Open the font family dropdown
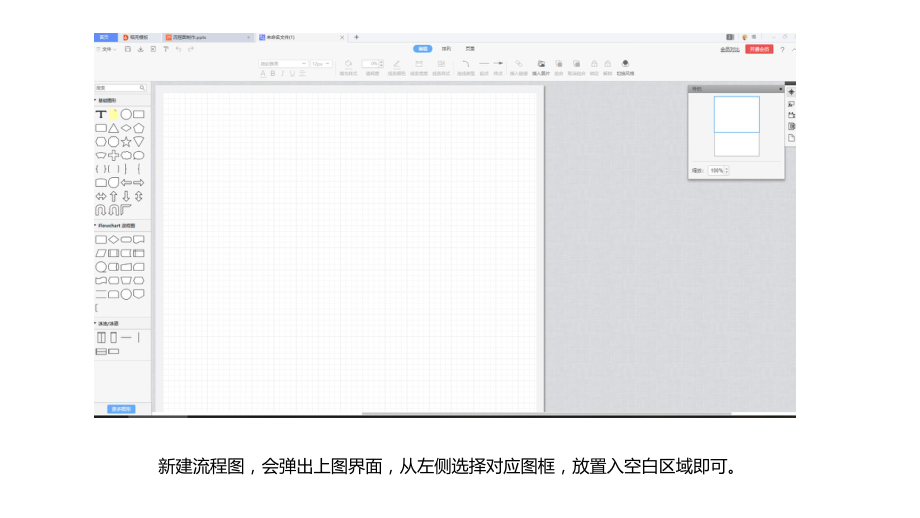The height and width of the screenshot is (518, 920). 283,63
